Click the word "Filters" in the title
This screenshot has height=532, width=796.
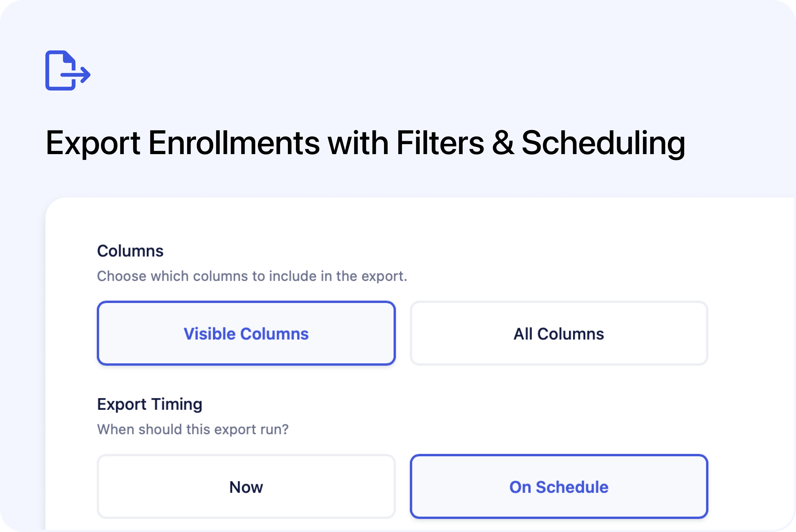click(440, 143)
